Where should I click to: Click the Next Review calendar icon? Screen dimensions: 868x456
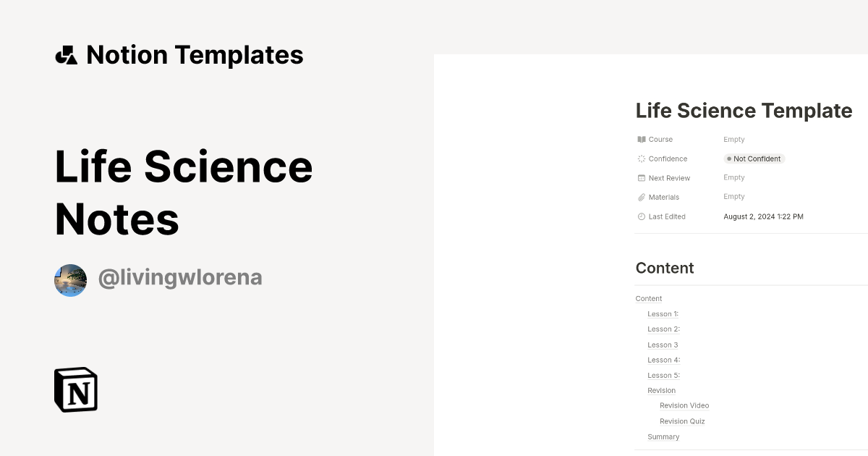pyautogui.click(x=641, y=177)
